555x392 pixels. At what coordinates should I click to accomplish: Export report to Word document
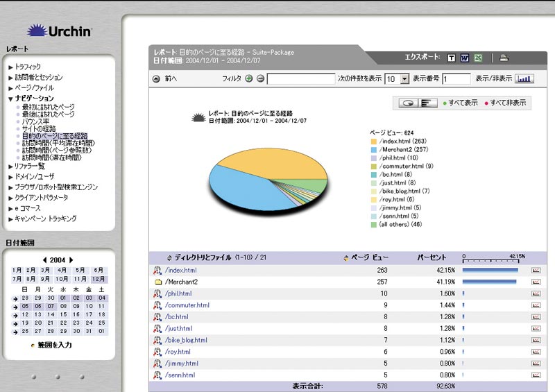(465, 58)
